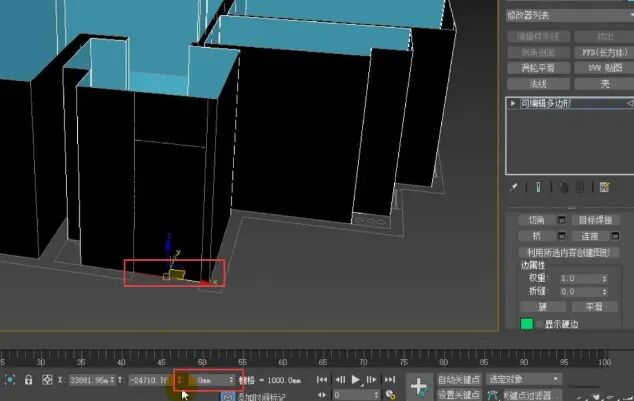Viewport: 634px width, 401px height.
Task: Toggle key mode icon left of frame field
Action: coord(322,395)
